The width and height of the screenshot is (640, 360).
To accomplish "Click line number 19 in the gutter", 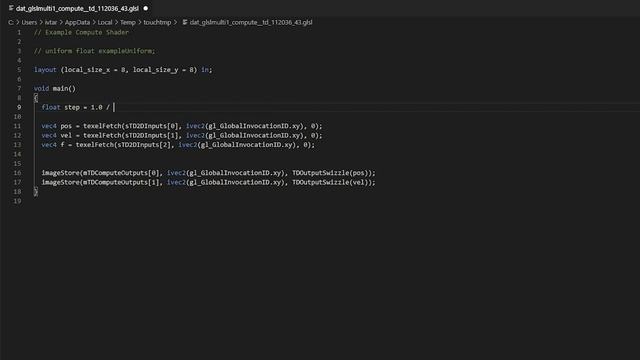I will click(x=17, y=201).
